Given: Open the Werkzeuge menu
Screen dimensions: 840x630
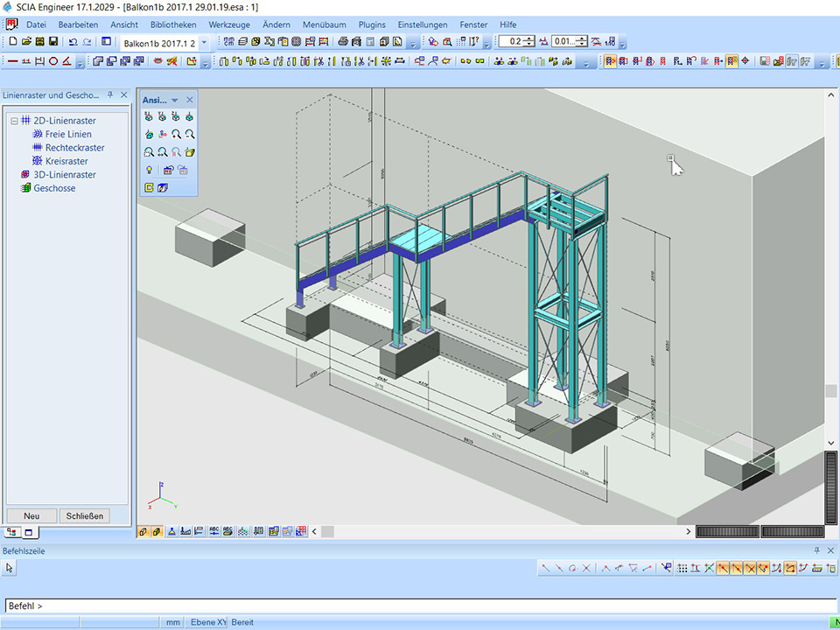Looking at the screenshot, I should tap(229, 24).
